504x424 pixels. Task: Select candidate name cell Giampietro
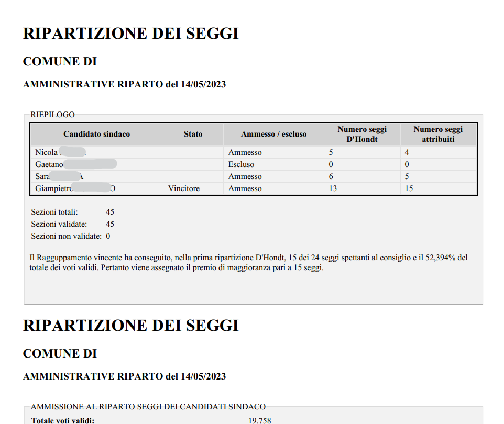[x=97, y=188]
